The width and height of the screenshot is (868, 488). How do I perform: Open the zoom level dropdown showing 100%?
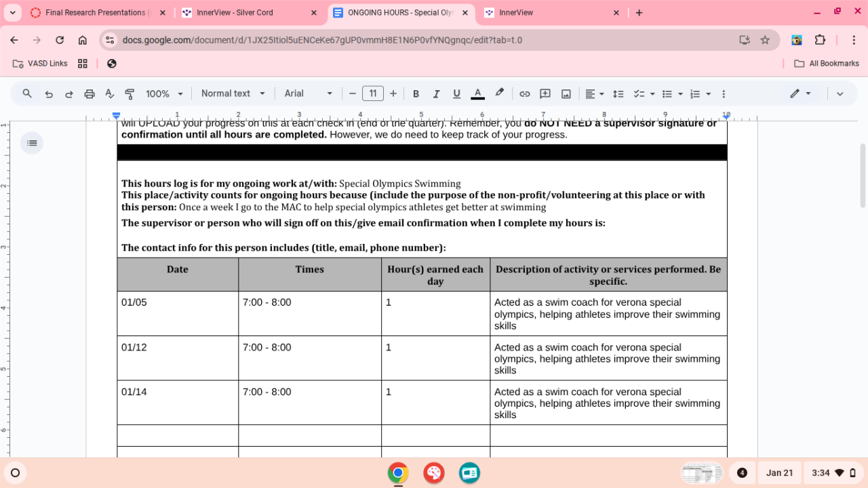(x=165, y=94)
